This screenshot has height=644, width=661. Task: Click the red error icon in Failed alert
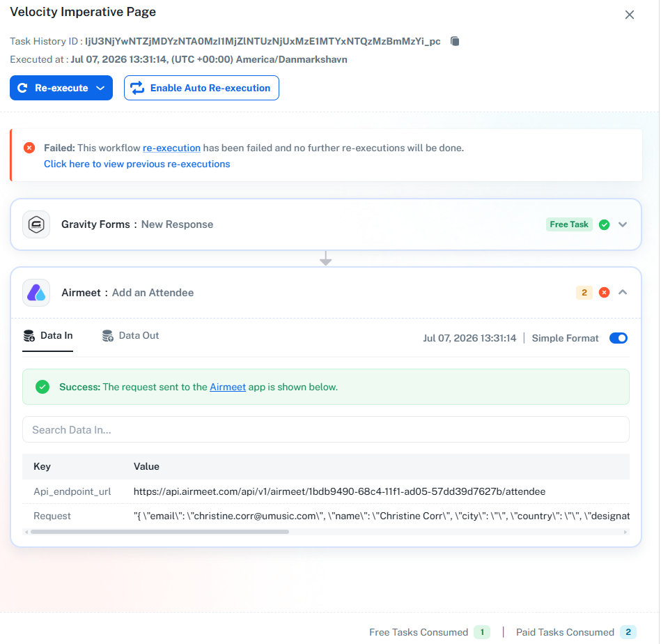29,148
